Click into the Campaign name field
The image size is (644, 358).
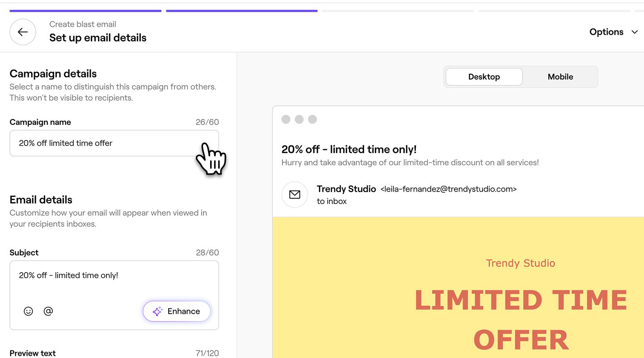(103, 143)
